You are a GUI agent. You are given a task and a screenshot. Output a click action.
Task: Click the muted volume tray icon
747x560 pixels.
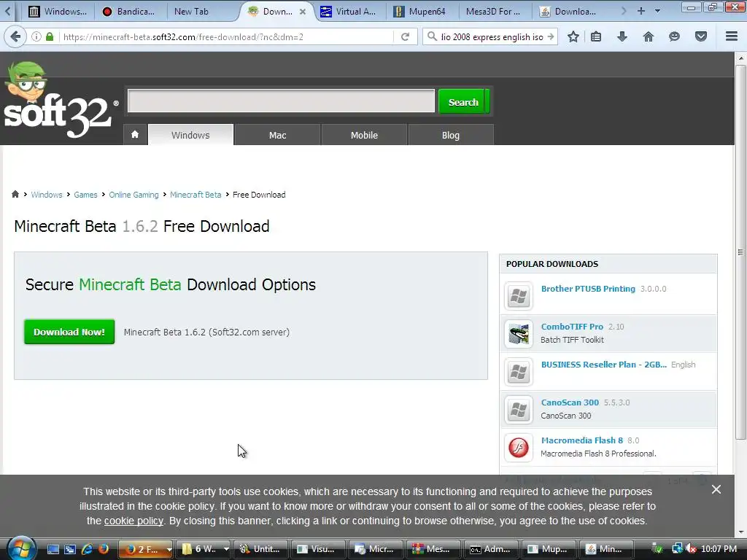[x=692, y=549]
